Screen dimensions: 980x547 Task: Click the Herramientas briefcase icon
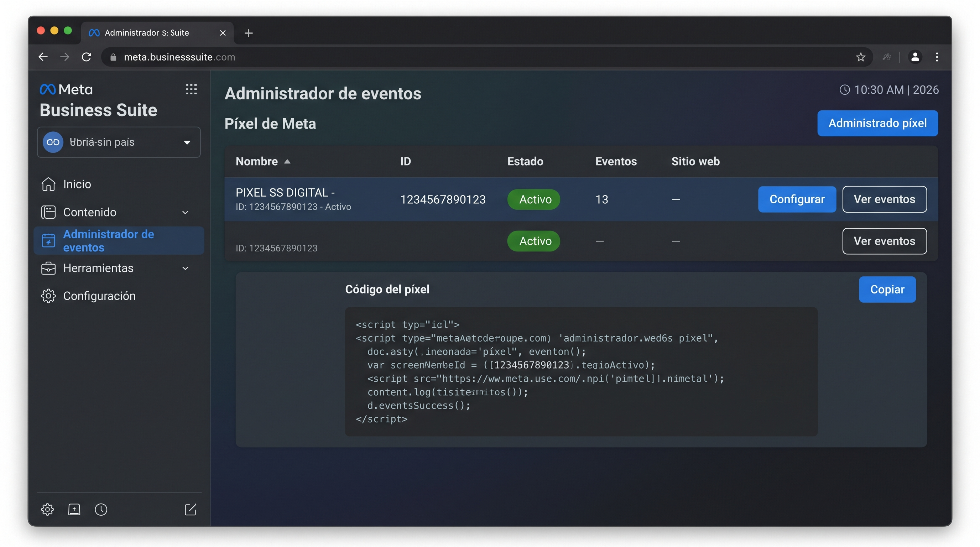[x=48, y=268]
